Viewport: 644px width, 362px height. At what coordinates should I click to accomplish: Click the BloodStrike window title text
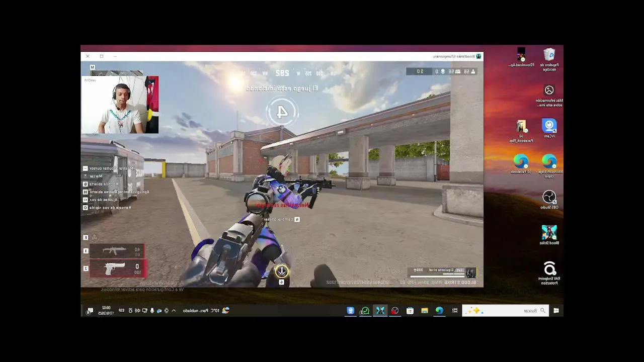click(x=453, y=56)
